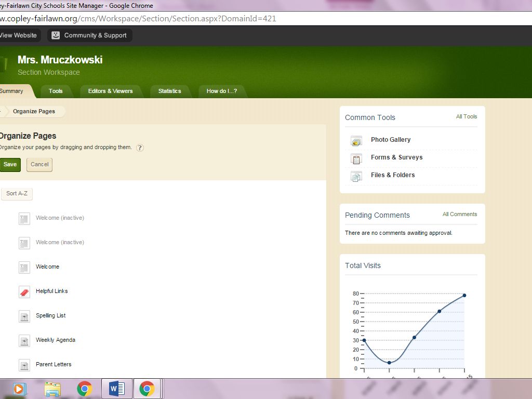The height and width of the screenshot is (399, 532).
Task: Open File Explorer from the taskbar
Action: coord(52,389)
